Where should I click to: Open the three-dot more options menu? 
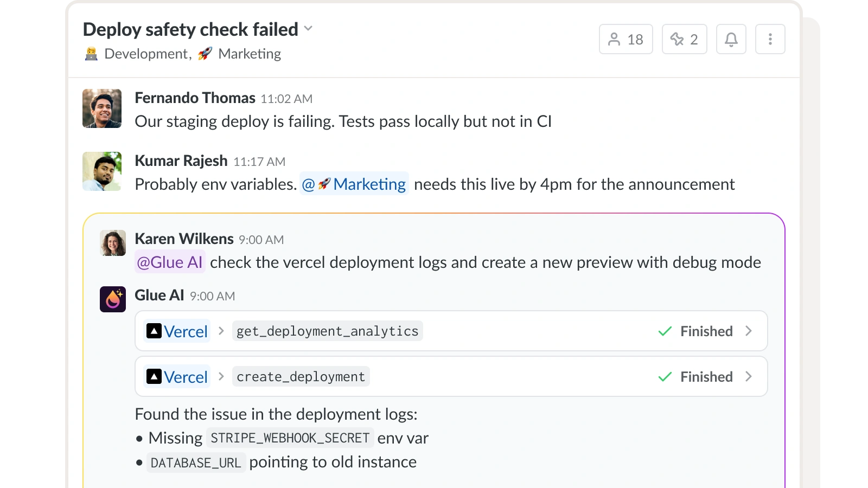(770, 39)
